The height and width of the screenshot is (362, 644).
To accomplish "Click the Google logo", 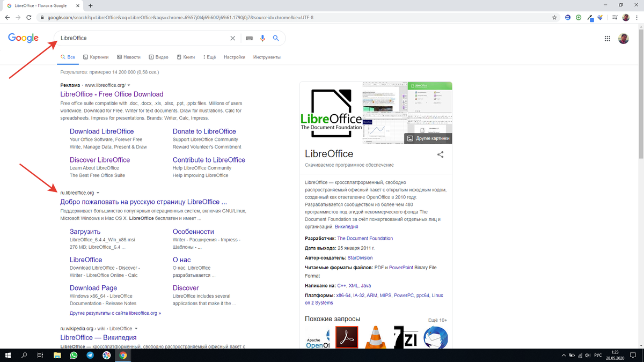I will 23,38.
